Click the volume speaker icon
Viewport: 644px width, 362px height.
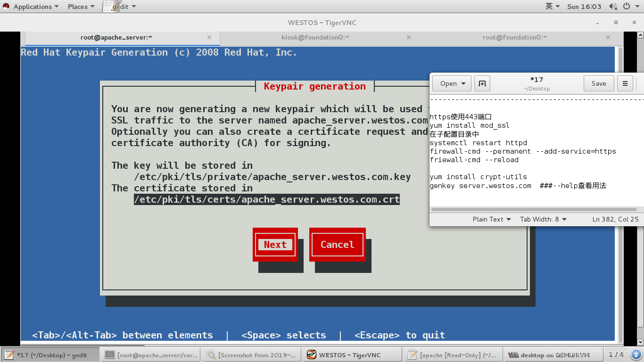click(613, 7)
